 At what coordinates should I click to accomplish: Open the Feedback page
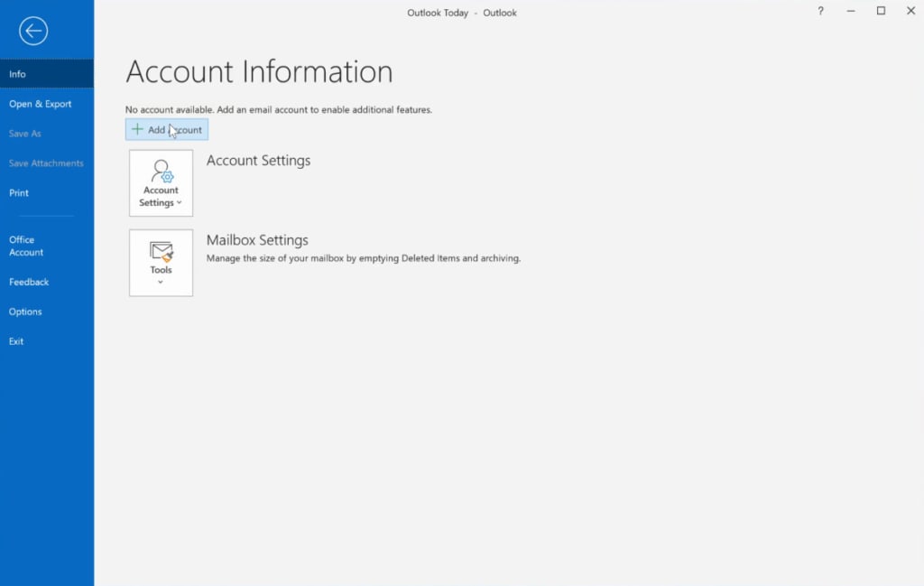pyautogui.click(x=28, y=282)
